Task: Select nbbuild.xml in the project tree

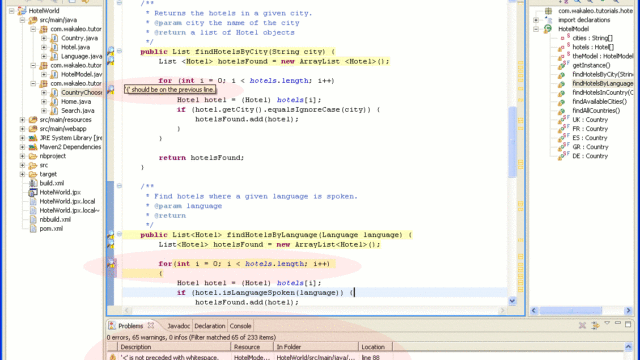Action: tap(55, 220)
